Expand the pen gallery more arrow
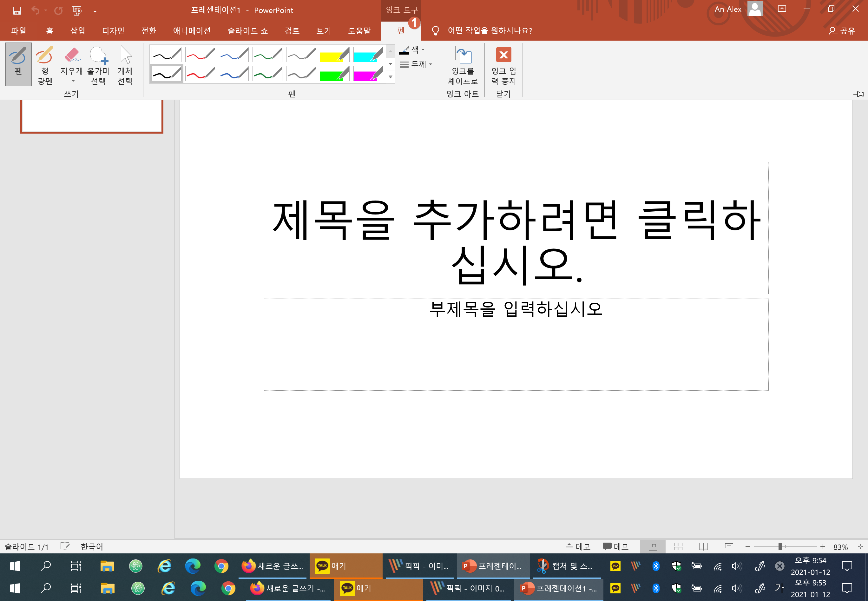The height and width of the screenshot is (601, 868). (390, 77)
